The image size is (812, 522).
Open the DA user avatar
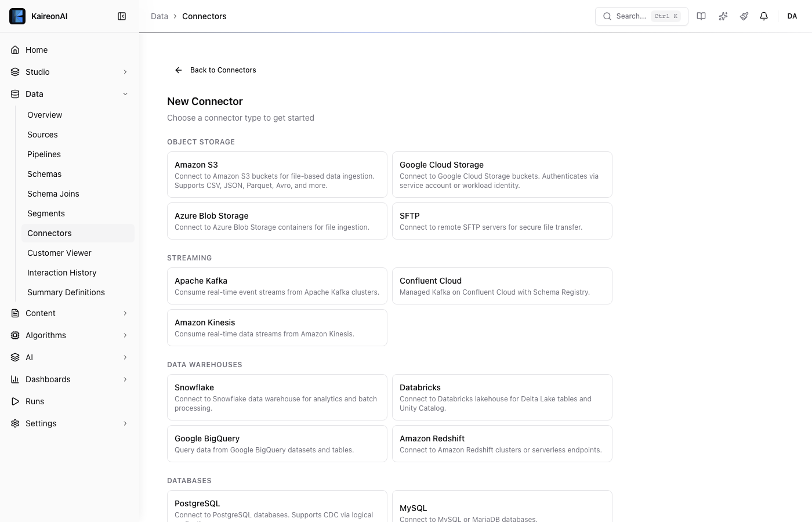pos(792,16)
